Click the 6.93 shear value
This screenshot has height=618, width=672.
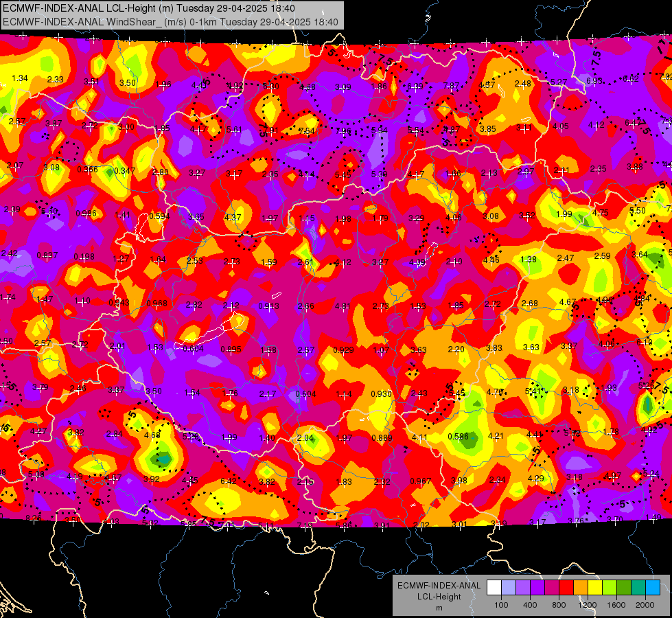pos(594,80)
